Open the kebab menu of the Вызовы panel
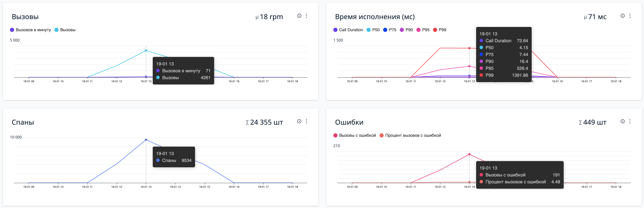Image resolution: width=644 pixels, height=208 pixels. click(x=307, y=16)
